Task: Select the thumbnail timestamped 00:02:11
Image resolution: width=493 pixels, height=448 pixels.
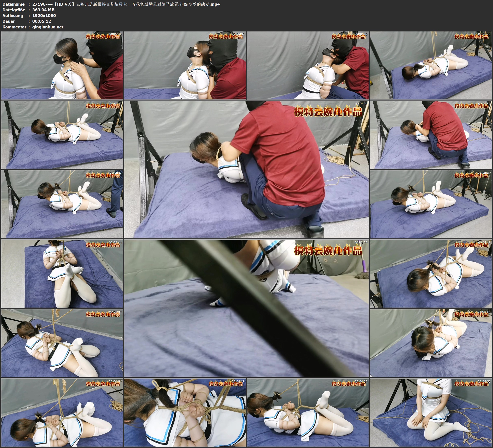Action: [x=62, y=204]
